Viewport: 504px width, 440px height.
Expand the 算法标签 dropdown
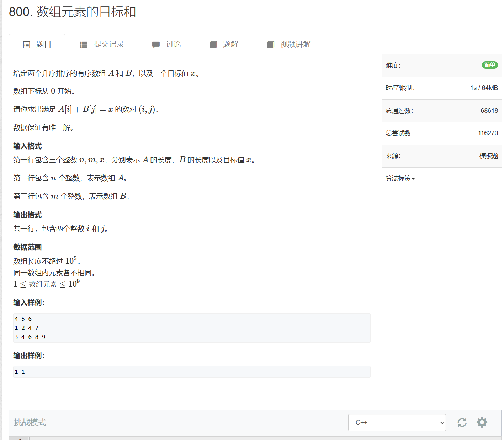coord(400,178)
